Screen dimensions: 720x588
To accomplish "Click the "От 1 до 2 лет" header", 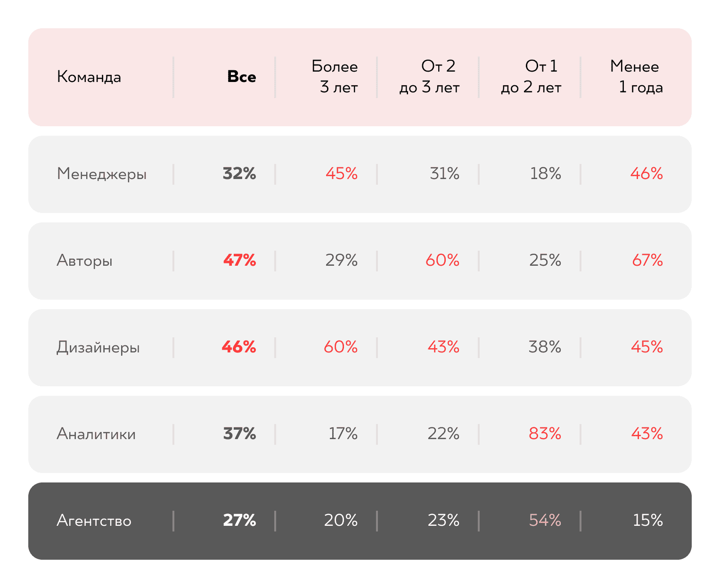I will tap(532, 77).
